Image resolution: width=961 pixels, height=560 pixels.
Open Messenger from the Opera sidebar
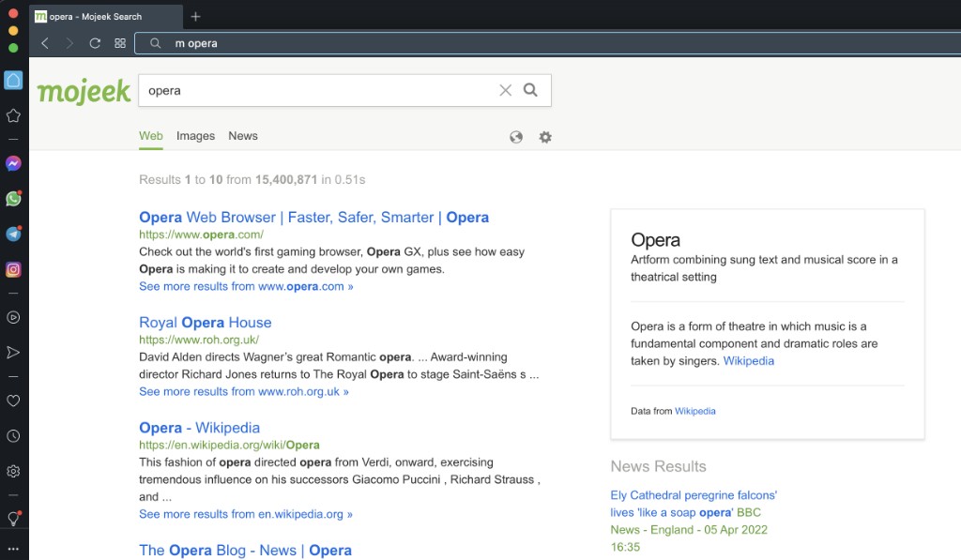pos(13,163)
